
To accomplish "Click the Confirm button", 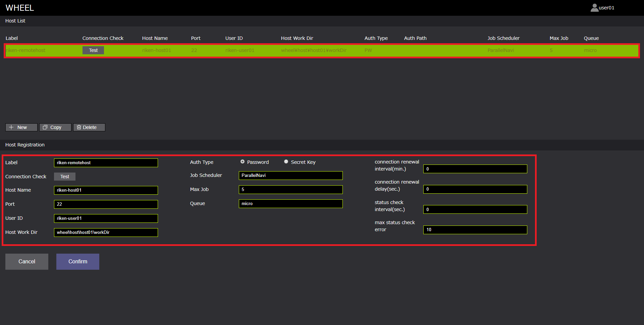I will pos(77,261).
